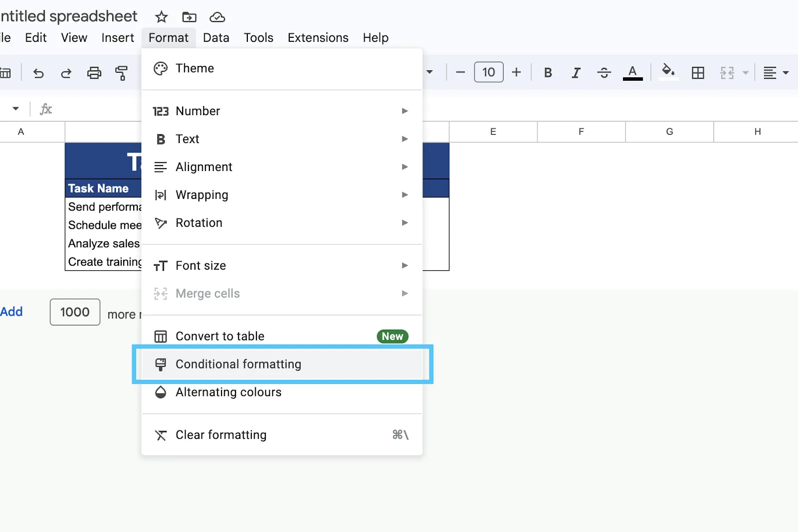This screenshot has height=532, width=798.
Task: Open the Data menu
Action: 216,38
